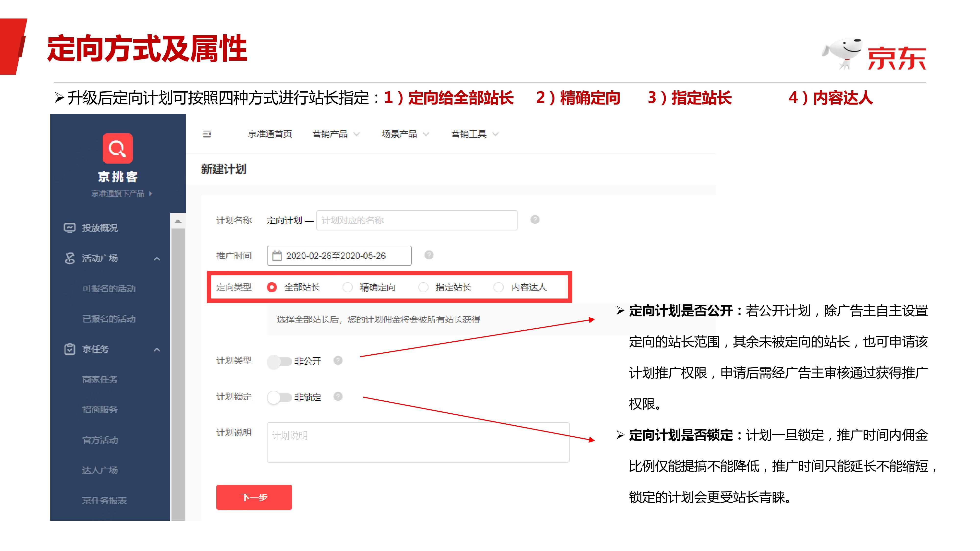Toggle the 计划锁定 非锁定 switch
The height and width of the screenshot is (551, 980).
279,397
